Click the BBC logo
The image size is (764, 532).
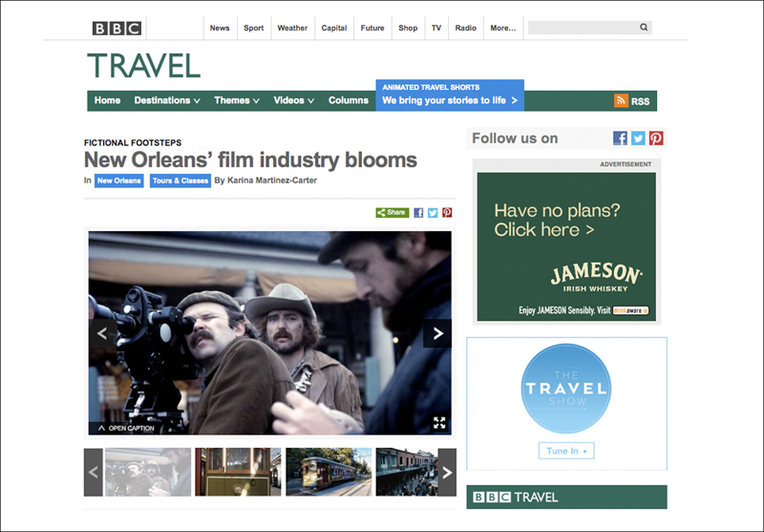tap(117, 28)
